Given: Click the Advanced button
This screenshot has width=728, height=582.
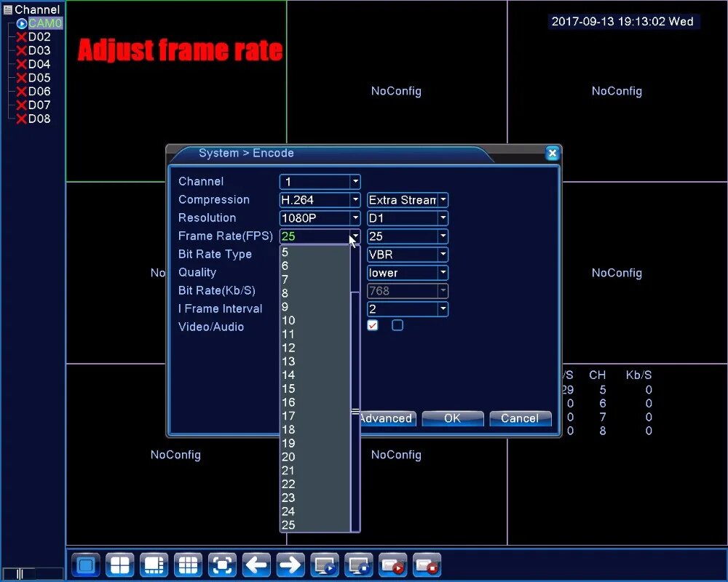Looking at the screenshot, I should 388,418.
